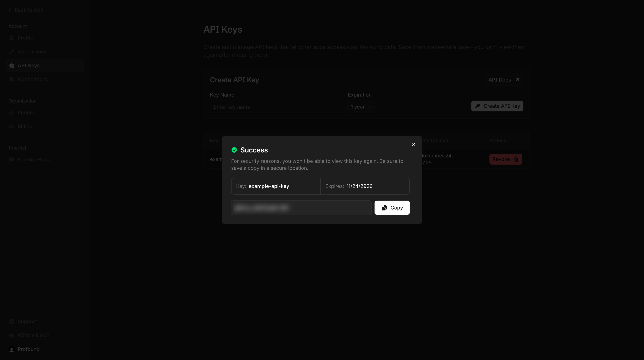Click the trash icon on Revoke button
The width and height of the screenshot is (644, 360).
[516, 159]
